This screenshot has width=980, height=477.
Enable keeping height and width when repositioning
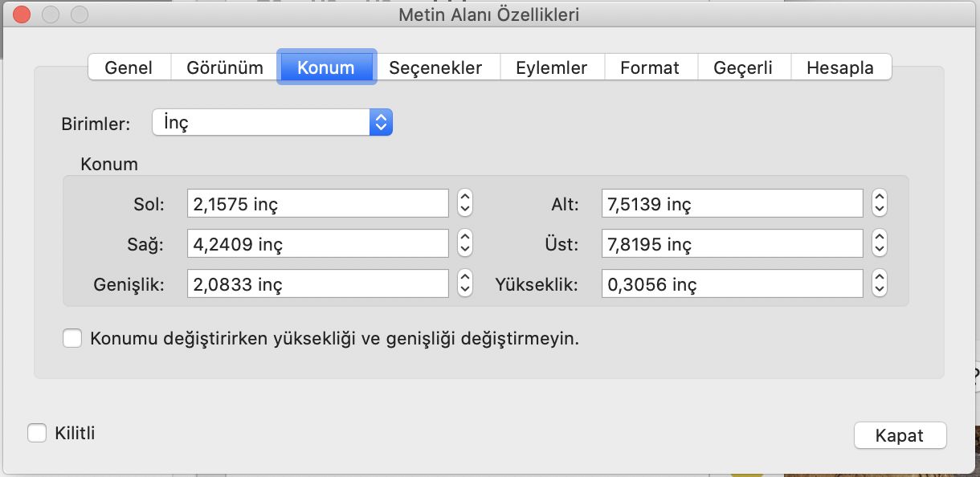tap(72, 338)
